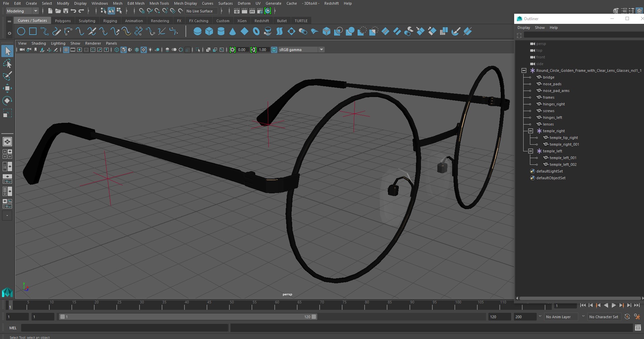
Task: Toggle textured display in viewport
Action: (144, 50)
